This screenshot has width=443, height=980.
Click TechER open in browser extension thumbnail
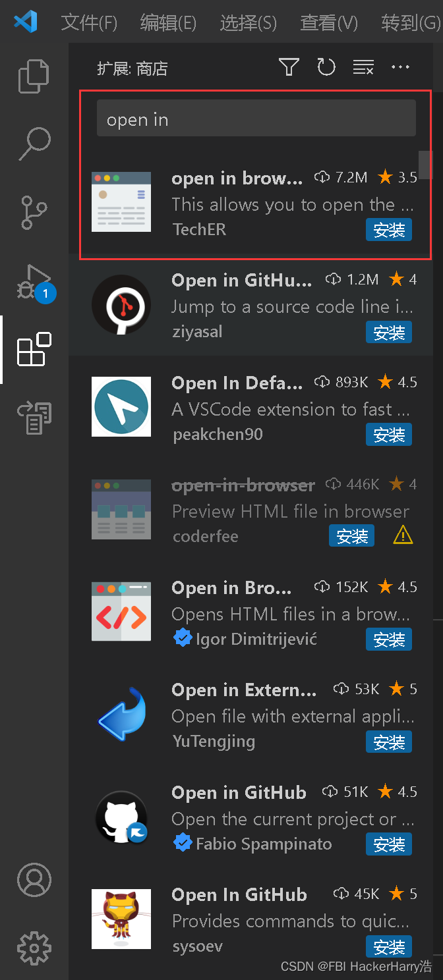point(121,202)
